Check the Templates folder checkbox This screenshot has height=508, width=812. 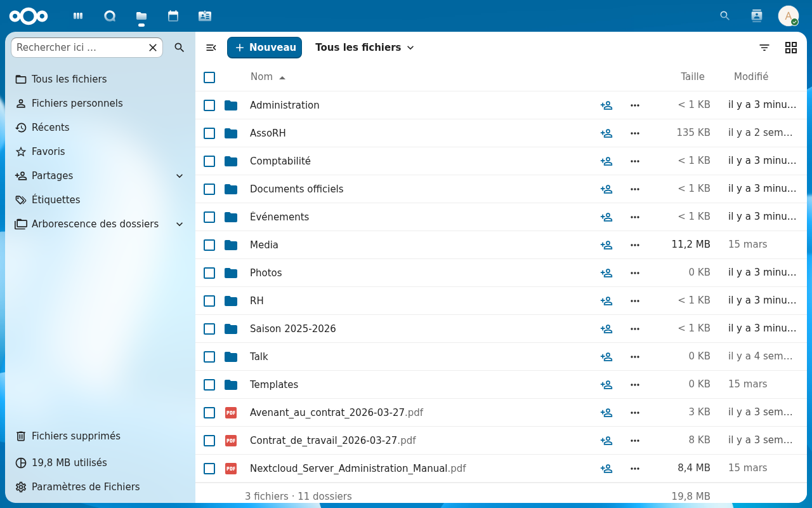209,385
